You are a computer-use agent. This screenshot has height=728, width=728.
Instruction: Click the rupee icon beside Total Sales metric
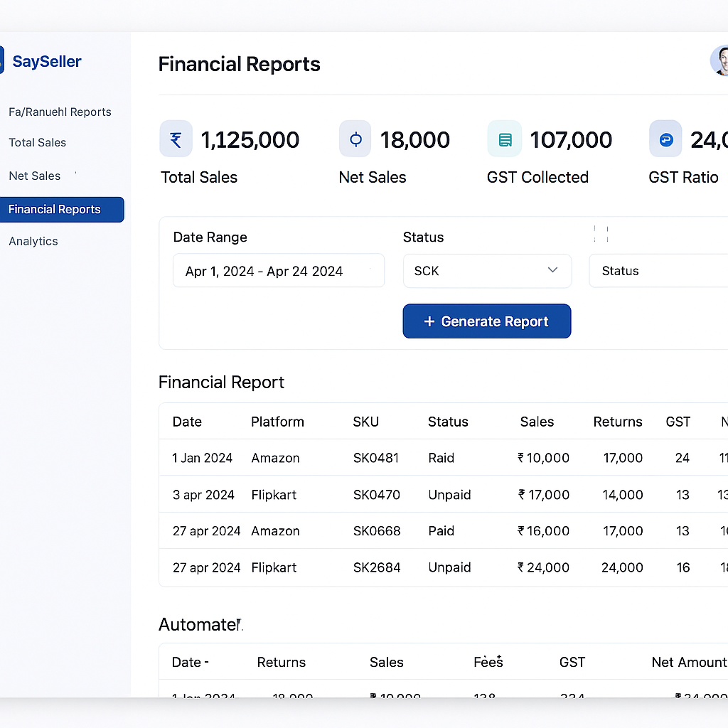click(x=176, y=139)
